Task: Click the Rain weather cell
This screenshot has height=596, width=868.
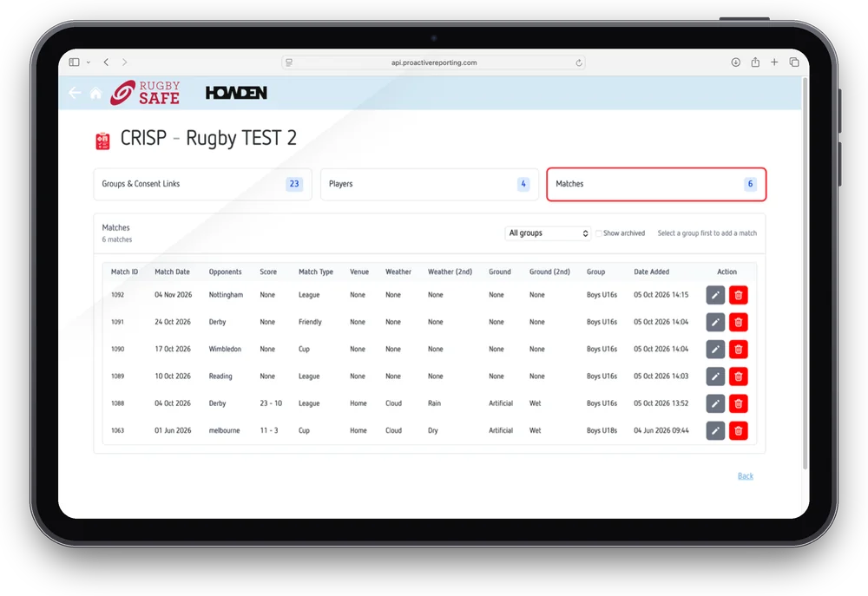Action: pos(434,403)
